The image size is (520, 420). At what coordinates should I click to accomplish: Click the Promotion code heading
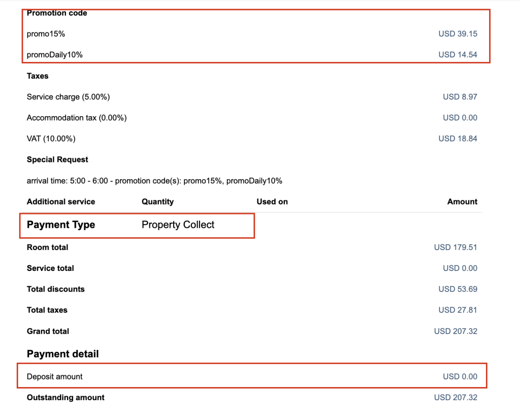(x=57, y=13)
